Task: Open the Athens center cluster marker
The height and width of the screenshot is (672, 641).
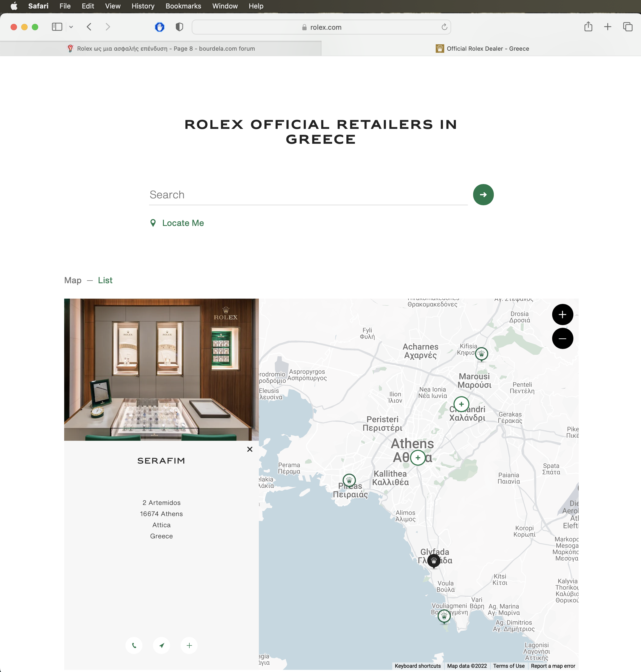Action: (417, 458)
